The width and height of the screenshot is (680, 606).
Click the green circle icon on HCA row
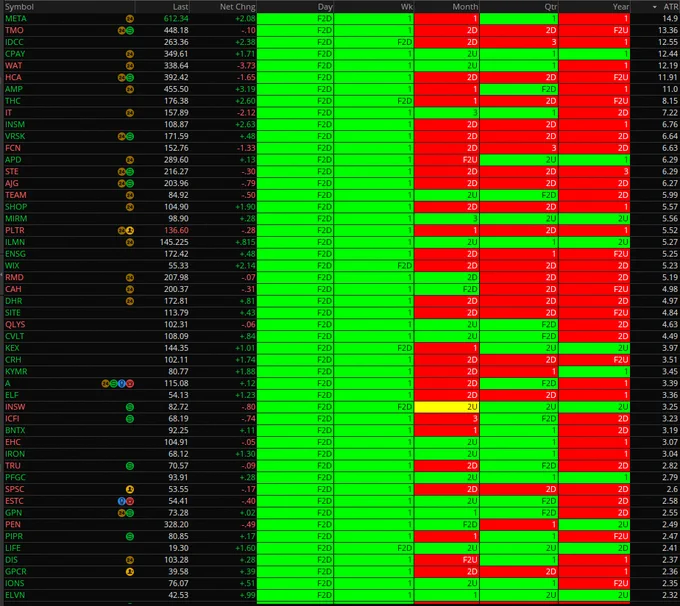pos(130,77)
